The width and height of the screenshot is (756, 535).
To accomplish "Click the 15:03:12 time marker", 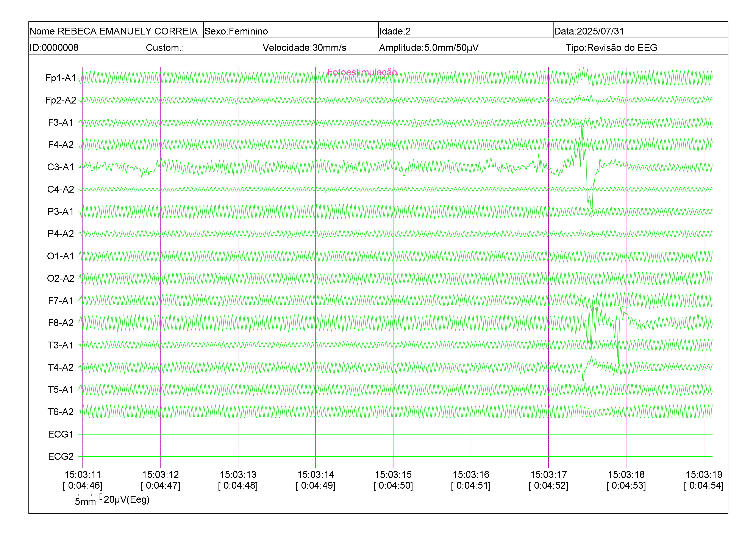I will pos(160,475).
